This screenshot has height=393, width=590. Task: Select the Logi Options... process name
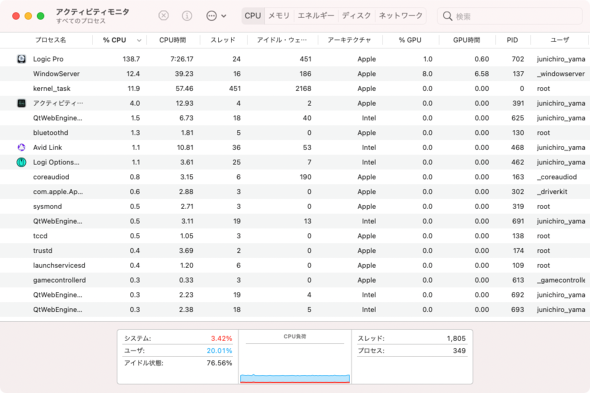[56, 162]
